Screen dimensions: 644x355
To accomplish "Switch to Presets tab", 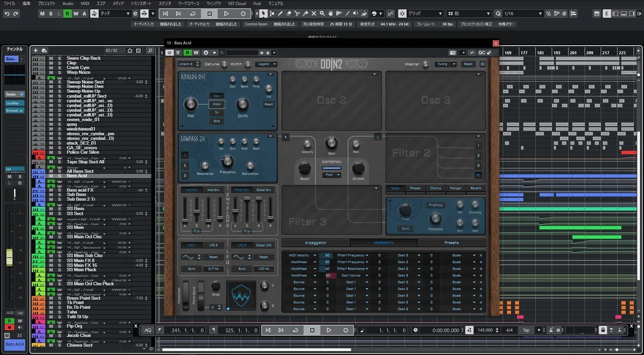I will [x=452, y=243].
